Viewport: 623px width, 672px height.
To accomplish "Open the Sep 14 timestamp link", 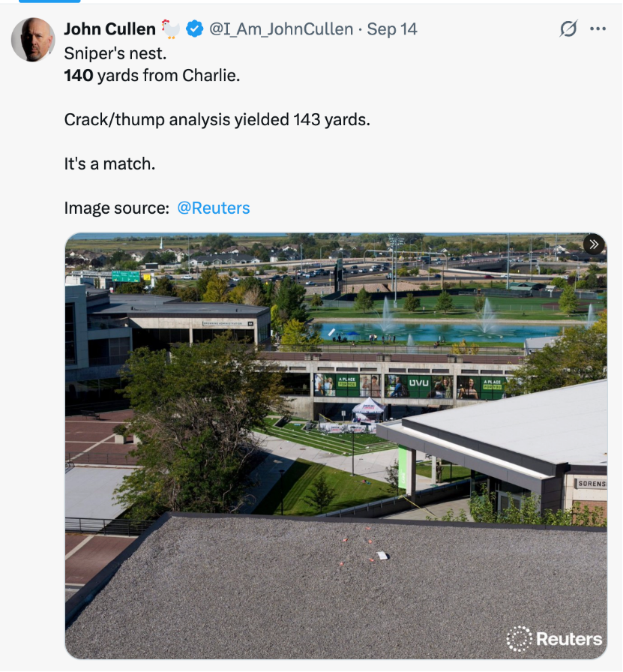I will click(x=392, y=29).
